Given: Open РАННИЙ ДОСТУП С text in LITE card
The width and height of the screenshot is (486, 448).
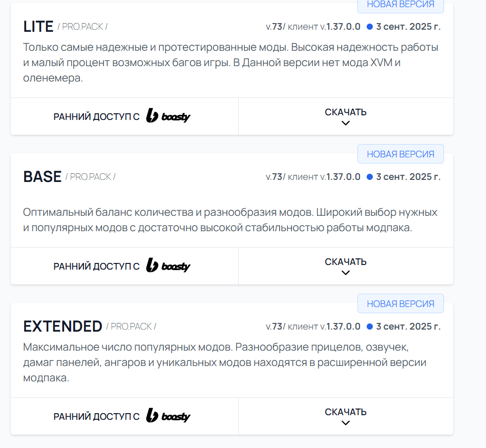Looking at the screenshot, I should (96, 117).
